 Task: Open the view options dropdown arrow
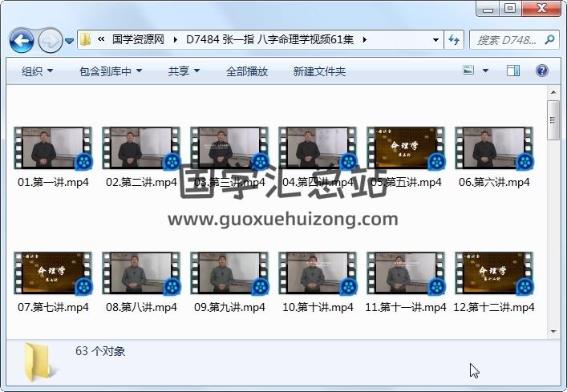(485, 71)
